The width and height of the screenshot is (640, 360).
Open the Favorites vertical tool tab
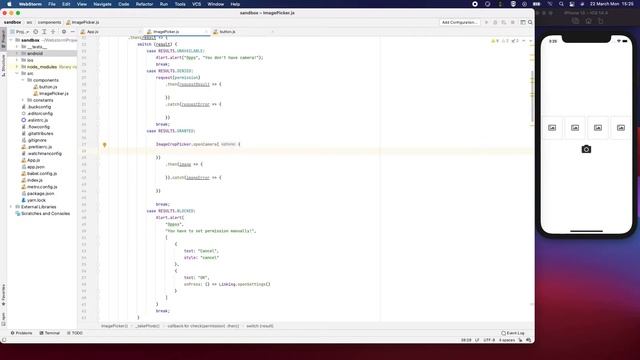coord(3,295)
